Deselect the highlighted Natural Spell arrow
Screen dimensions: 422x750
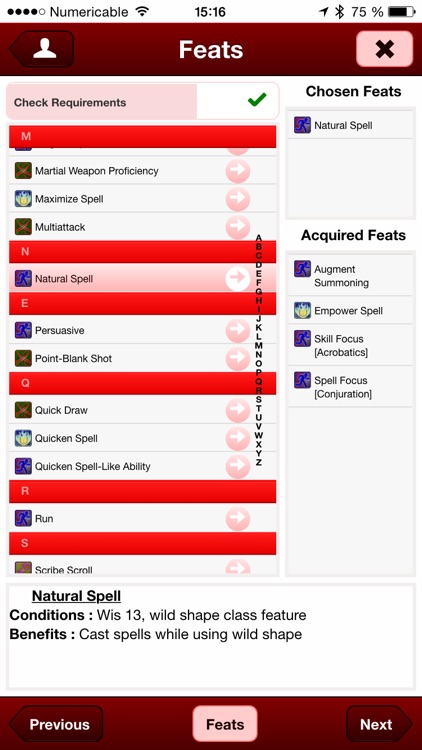pos(238,278)
